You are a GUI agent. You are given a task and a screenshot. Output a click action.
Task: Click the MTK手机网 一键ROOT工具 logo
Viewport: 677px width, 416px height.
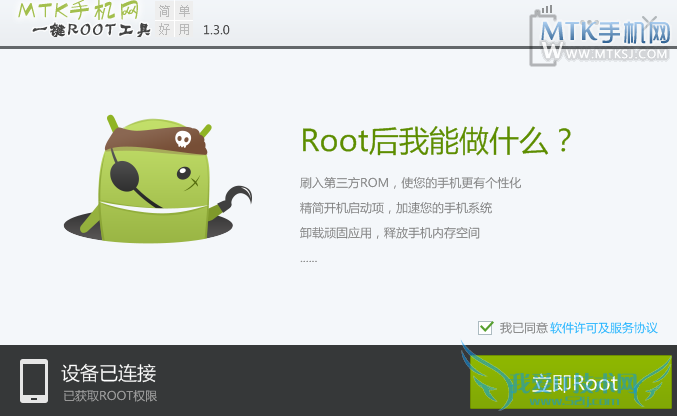(84, 19)
